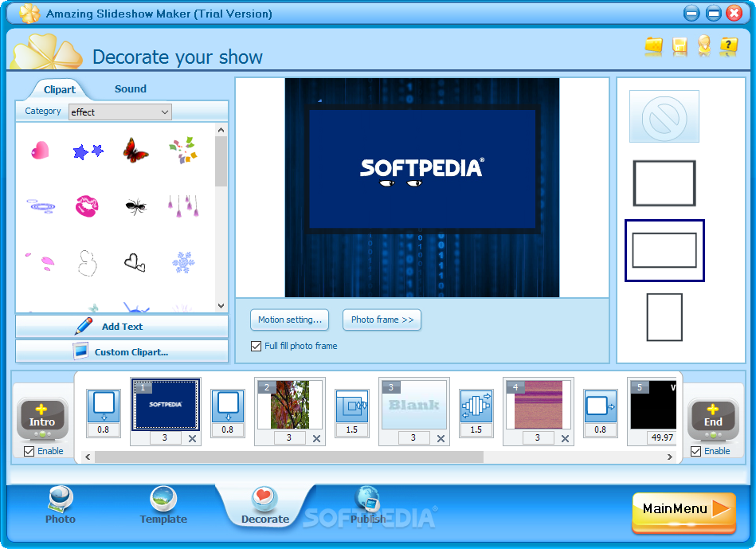
Task: Edit slide 1 duration field
Action: [x=164, y=438]
